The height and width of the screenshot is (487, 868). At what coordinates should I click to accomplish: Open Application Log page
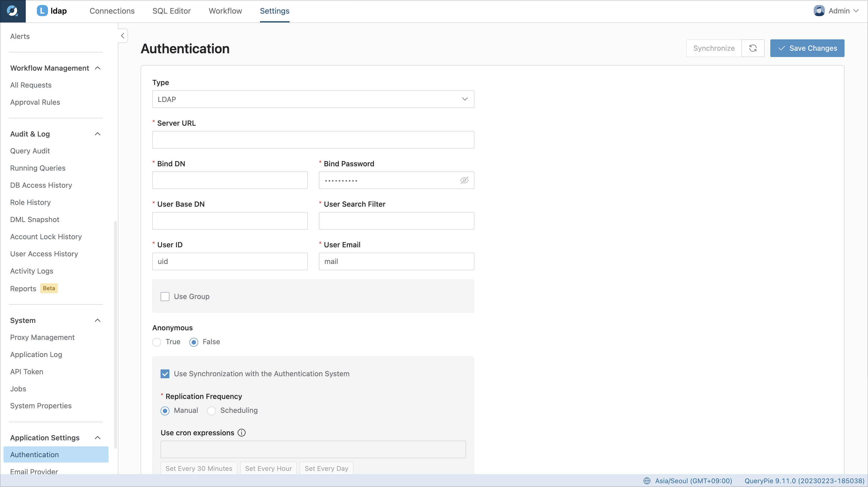(36, 355)
